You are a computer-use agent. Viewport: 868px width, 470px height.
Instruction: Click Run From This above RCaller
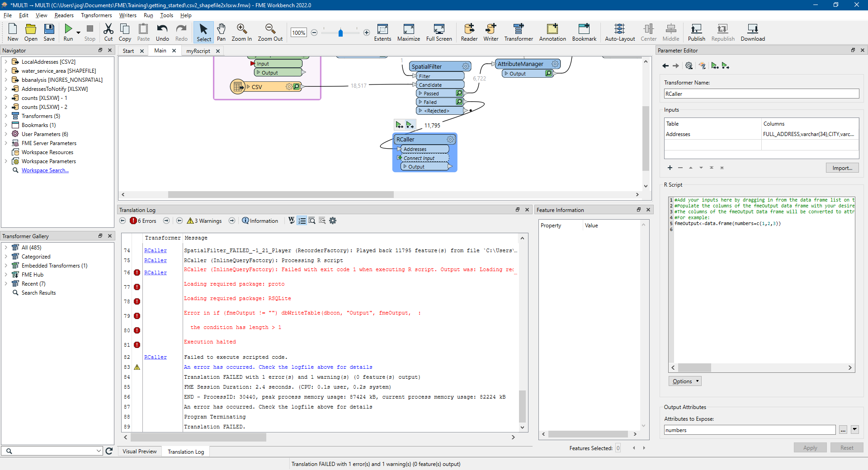point(410,125)
